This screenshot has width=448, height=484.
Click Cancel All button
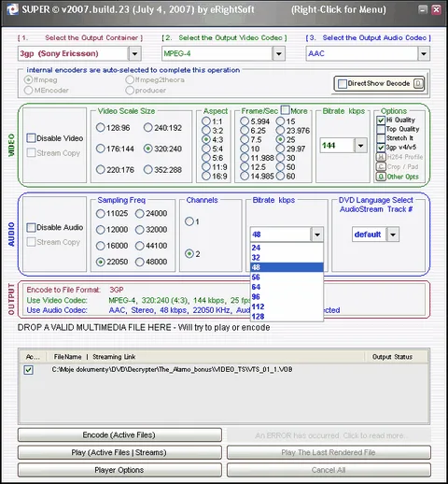click(x=329, y=470)
